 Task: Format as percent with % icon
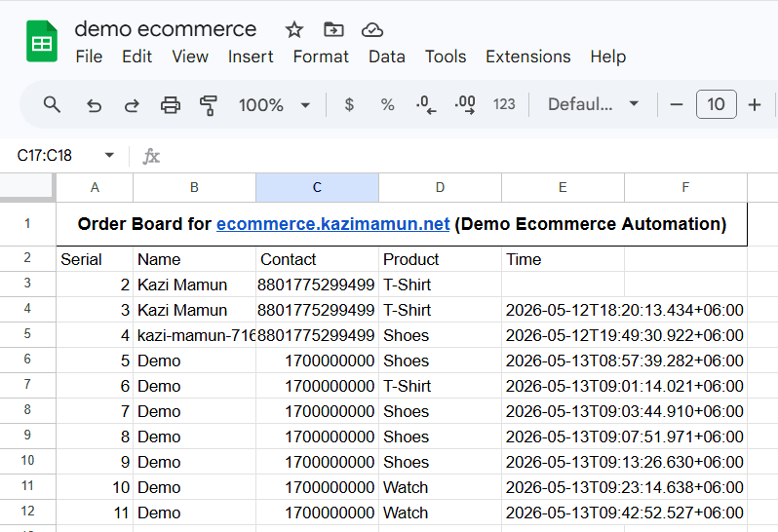tap(387, 104)
